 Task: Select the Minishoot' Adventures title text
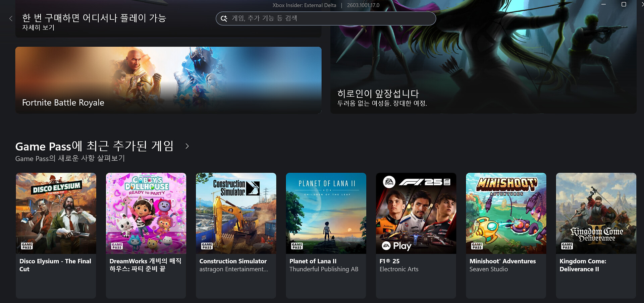point(503,261)
